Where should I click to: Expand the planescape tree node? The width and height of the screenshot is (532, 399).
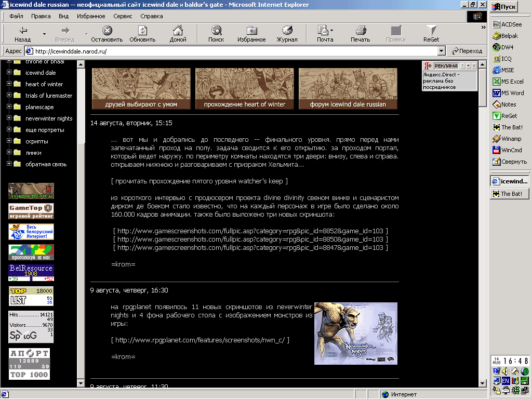[9, 107]
